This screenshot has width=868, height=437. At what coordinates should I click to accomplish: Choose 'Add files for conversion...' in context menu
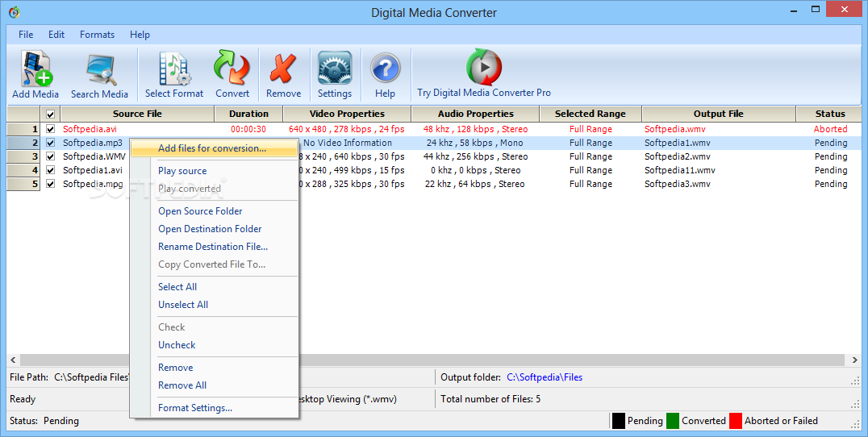[x=215, y=148]
